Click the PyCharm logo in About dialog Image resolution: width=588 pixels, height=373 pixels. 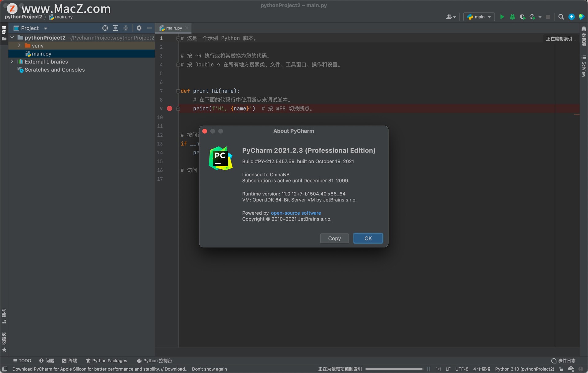pos(221,158)
